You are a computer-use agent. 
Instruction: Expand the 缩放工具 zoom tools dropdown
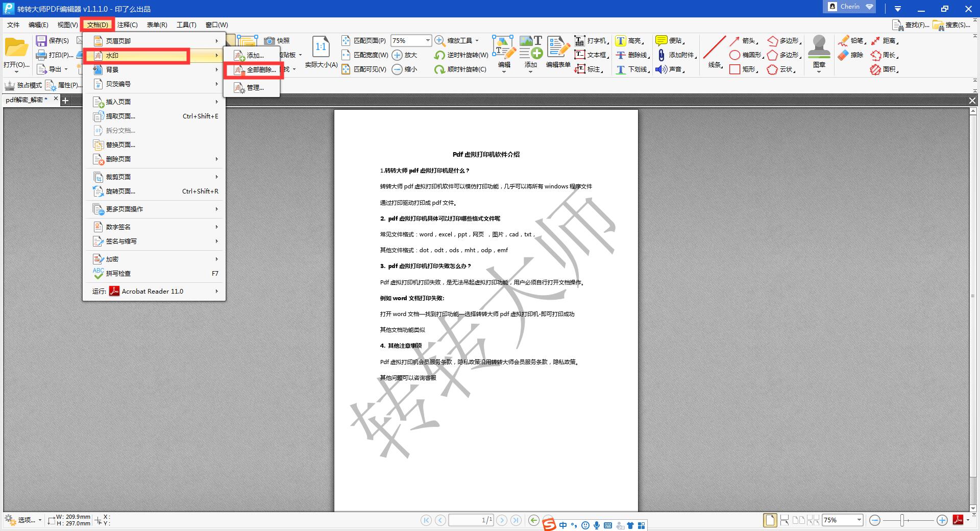click(477, 41)
